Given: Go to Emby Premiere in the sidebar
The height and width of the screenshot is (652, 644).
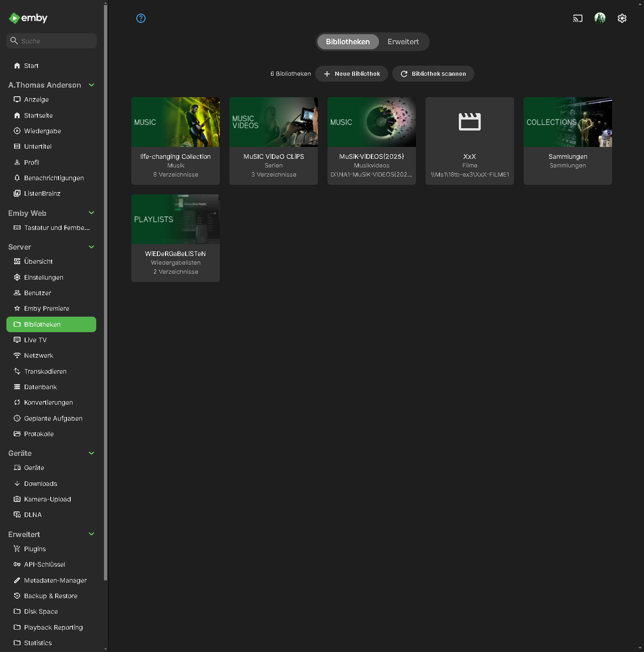Looking at the screenshot, I should [x=47, y=308].
